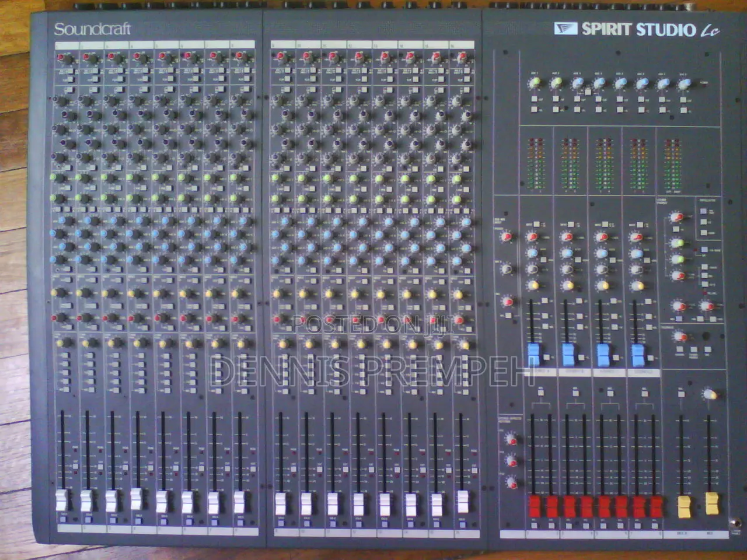Click the channel 12 white fader cap
This screenshot has width=747, height=560.
click(x=358, y=505)
